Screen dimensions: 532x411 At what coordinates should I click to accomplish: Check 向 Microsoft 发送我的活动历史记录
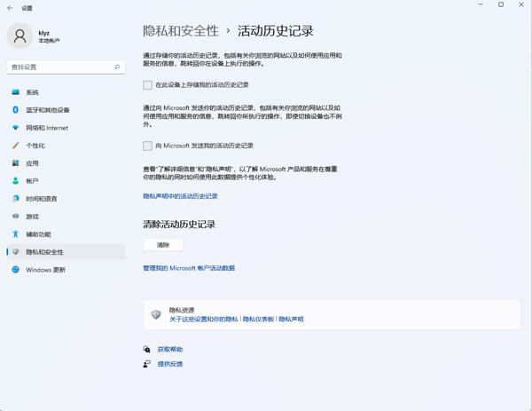(147, 146)
